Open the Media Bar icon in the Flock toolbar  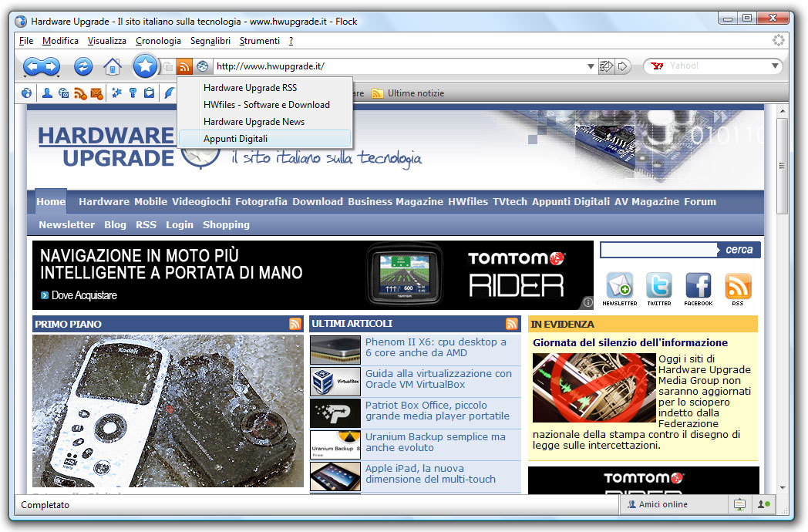[63, 93]
